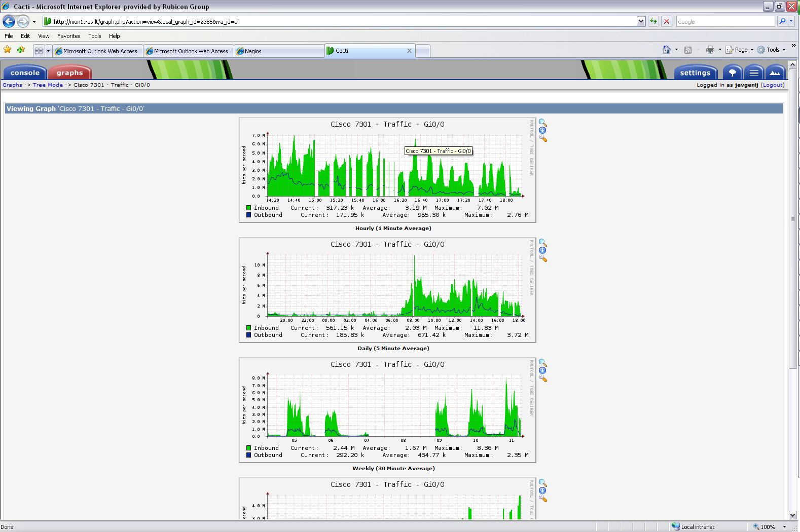The height and width of the screenshot is (532, 800).
Task: Open Favorites Center star icon
Action: tap(8, 50)
